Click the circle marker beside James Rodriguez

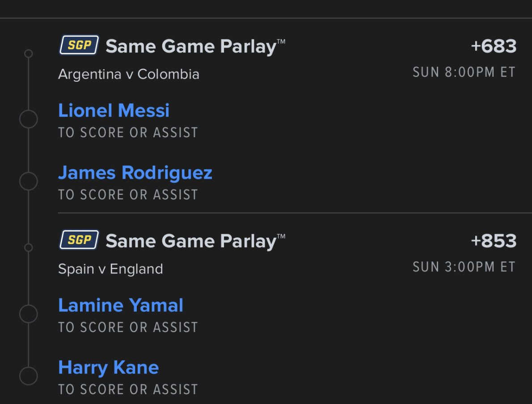28,181
